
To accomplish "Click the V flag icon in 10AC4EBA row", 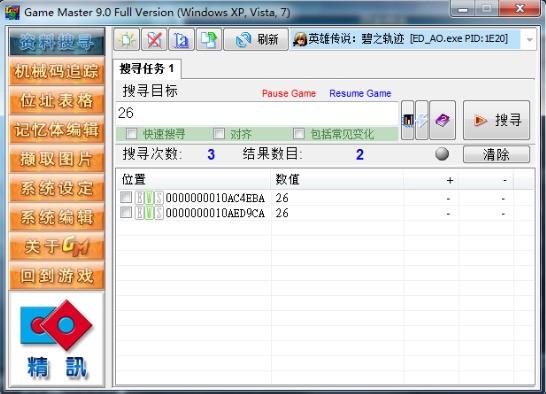I will click(149, 198).
